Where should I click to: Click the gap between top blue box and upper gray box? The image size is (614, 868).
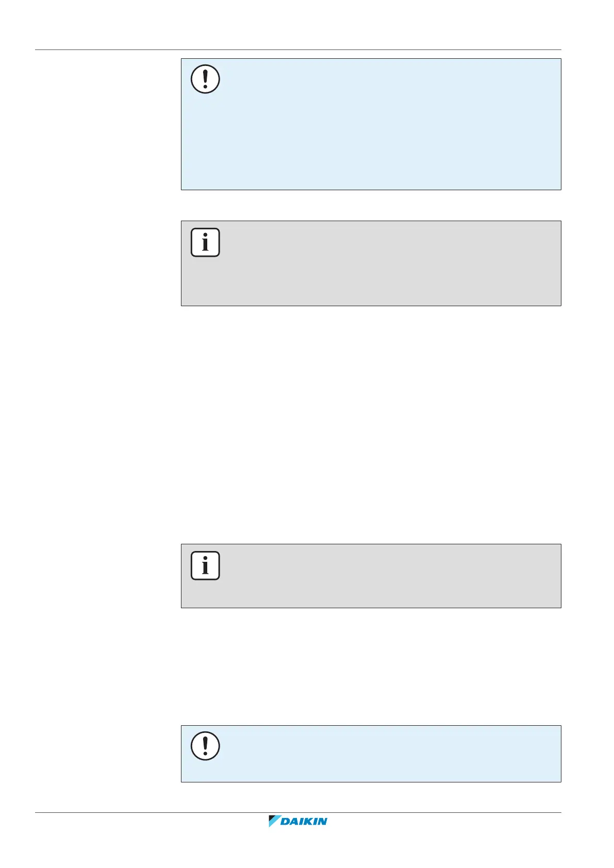[371, 206]
